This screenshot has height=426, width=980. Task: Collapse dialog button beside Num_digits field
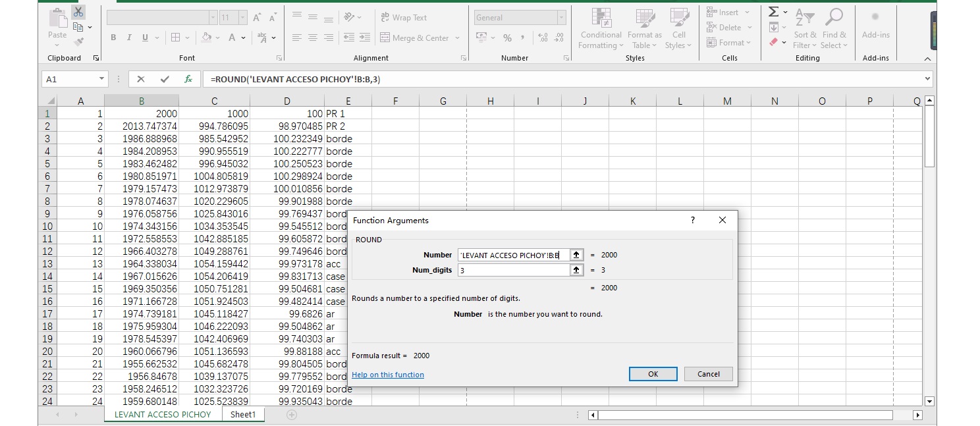576,270
